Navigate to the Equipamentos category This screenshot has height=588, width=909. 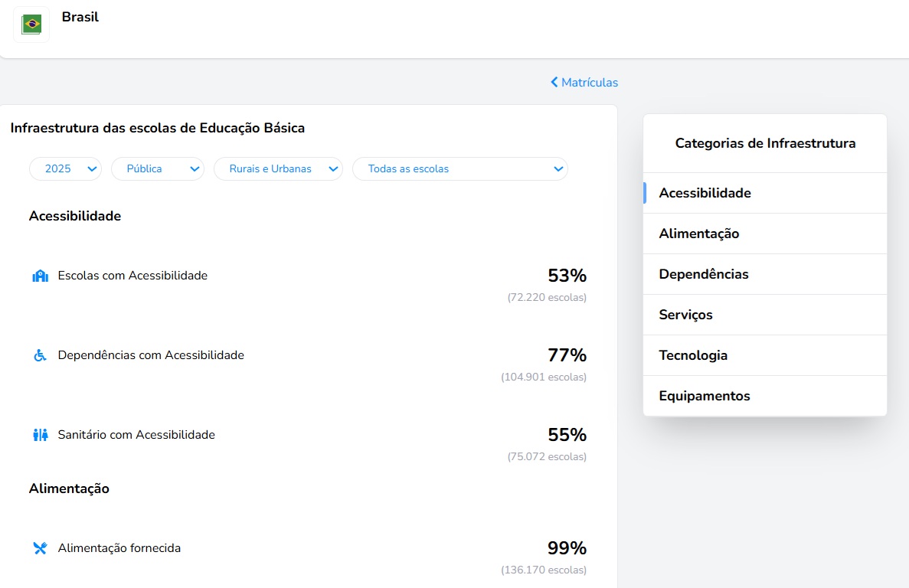point(704,396)
